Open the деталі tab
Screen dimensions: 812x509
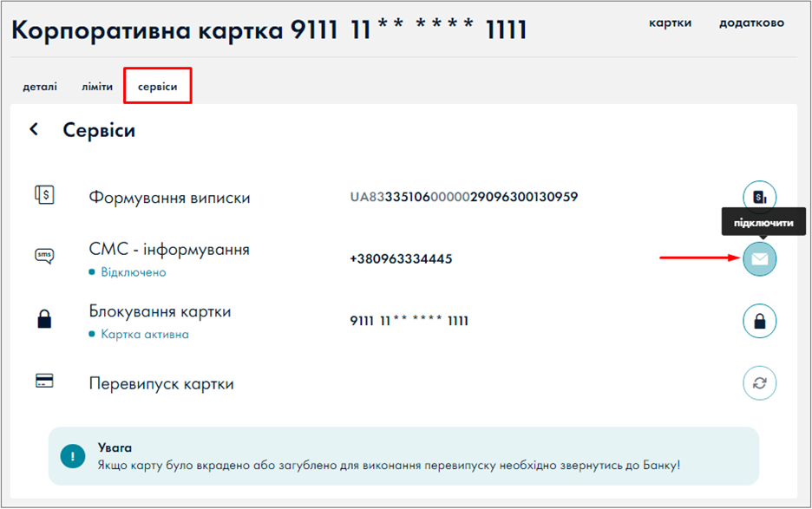40,87
